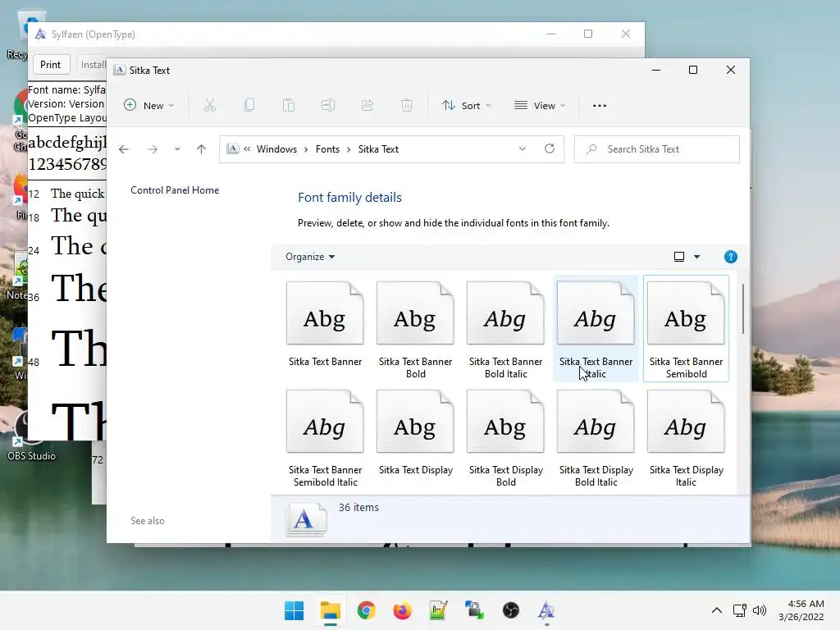The image size is (840, 630).
Task: Select Sitka Text Display Bold Italic font
Action: 596,438
